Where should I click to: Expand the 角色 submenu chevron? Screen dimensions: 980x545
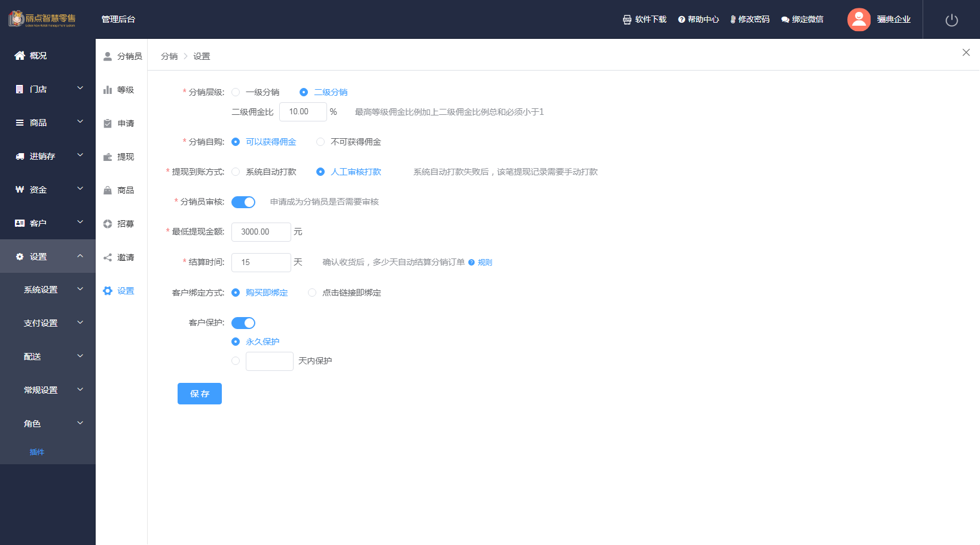80,423
